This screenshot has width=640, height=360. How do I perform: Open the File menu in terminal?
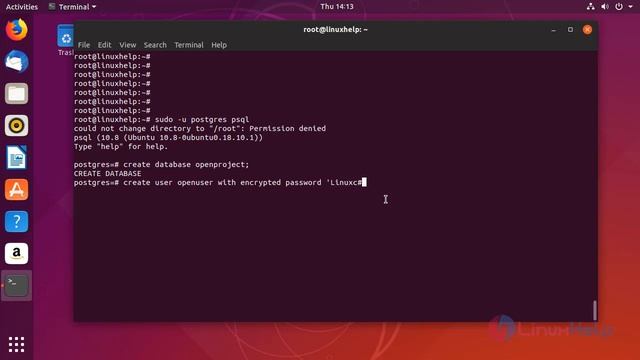84,45
